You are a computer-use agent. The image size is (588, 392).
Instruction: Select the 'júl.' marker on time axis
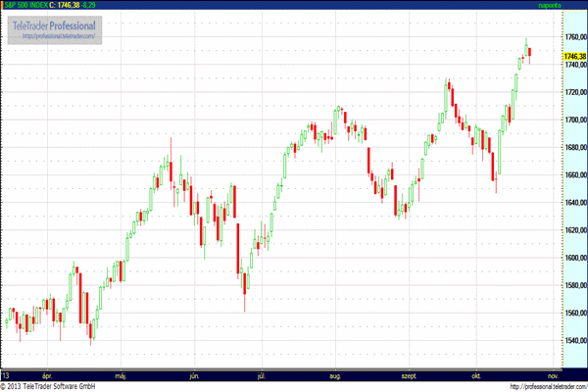pos(261,374)
